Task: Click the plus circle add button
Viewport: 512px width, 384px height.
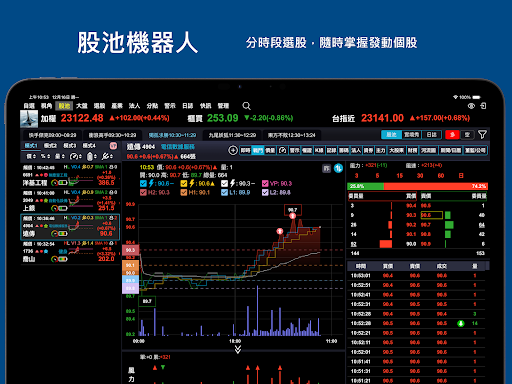Action: 233,150
